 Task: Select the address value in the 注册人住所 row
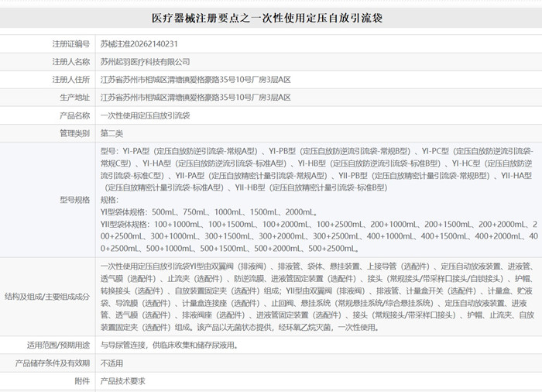tap(196, 80)
